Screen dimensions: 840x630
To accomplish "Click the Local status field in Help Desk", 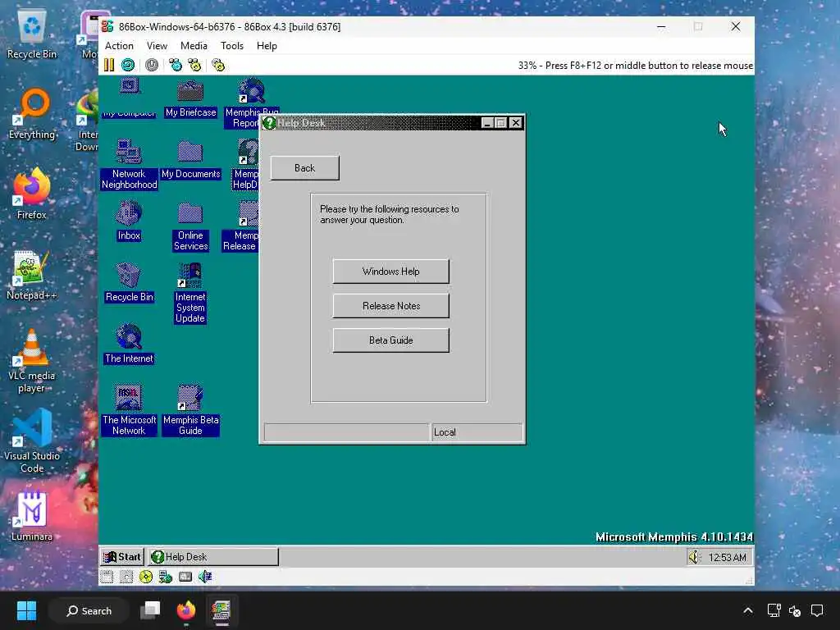I will pos(477,433).
